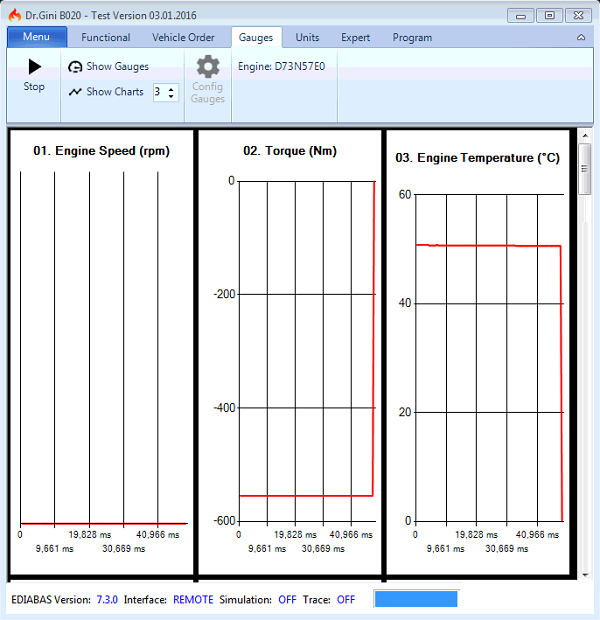
Task: Click the Show Gauges gauge icon
Action: (75, 67)
